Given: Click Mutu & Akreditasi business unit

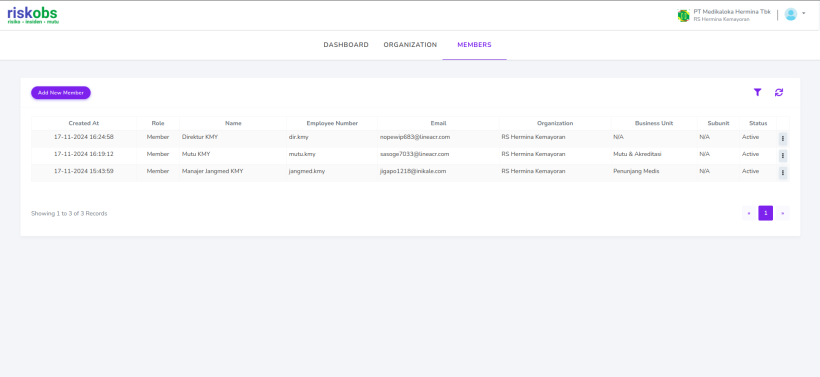Looking at the screenshot, I should [637, 154].
